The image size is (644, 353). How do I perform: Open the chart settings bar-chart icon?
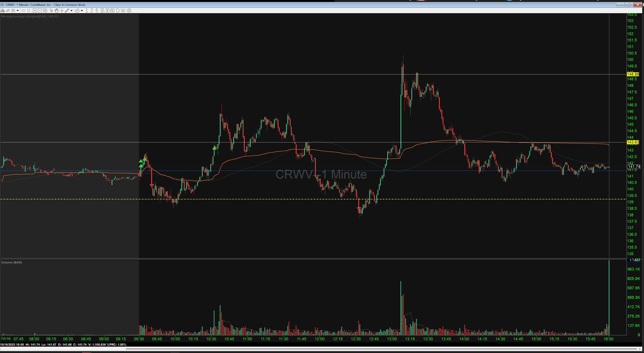[3, 11]
